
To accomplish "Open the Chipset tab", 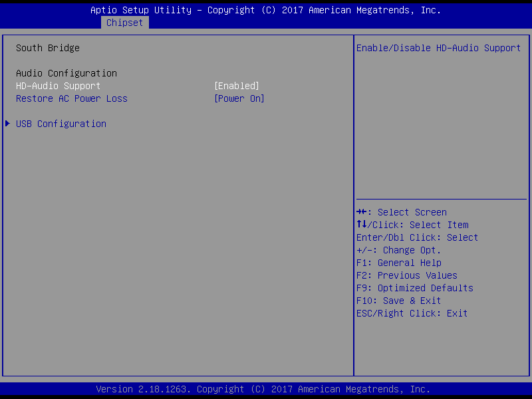I will tap(124, 23).
